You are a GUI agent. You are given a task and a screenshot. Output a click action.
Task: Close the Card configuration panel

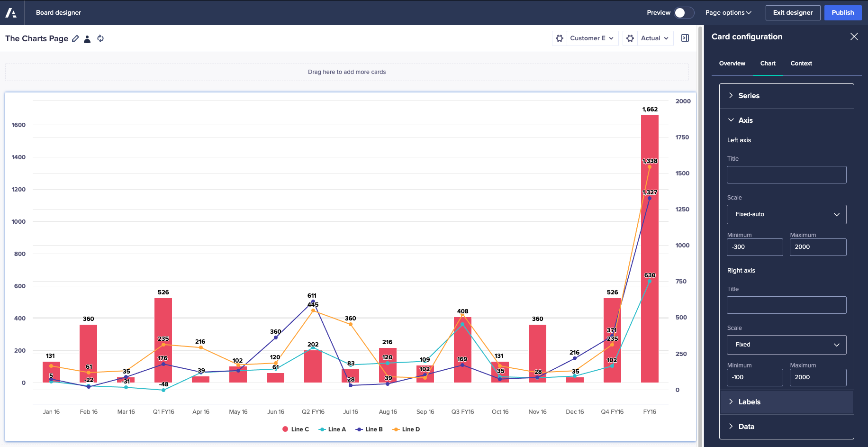click(x=854, y=36)
